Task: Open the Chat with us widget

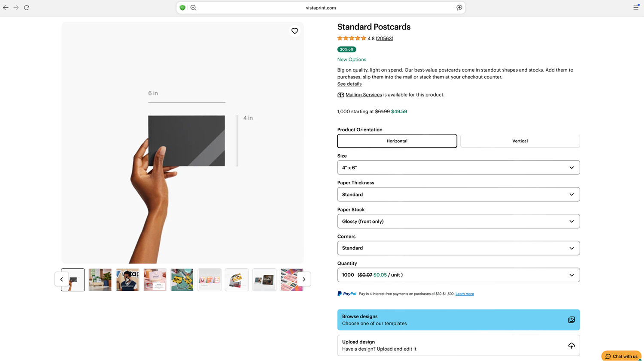Action: point(621,356)
